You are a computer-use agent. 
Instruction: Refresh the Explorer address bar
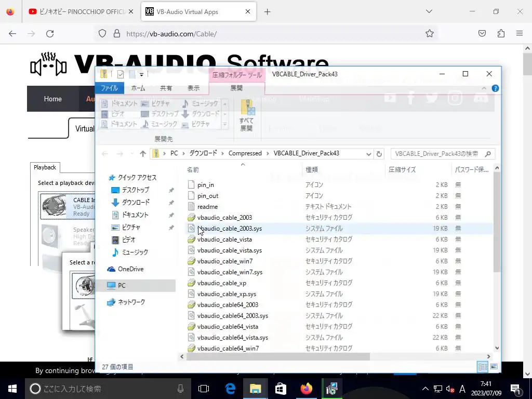(379, 154)
